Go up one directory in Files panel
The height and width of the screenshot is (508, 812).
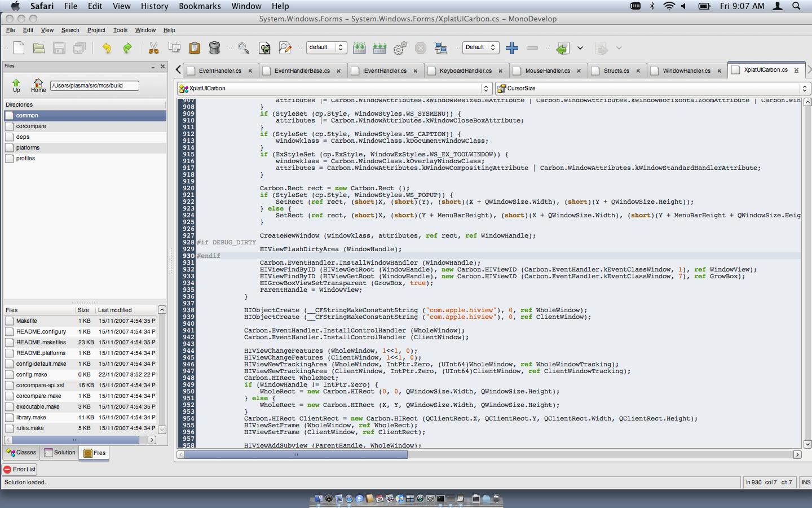(16, 86)
